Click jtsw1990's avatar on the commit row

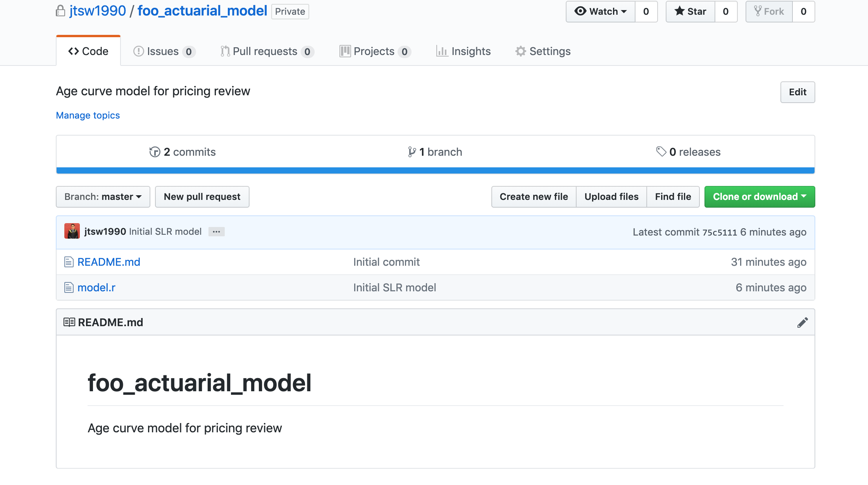pos(72,231)
